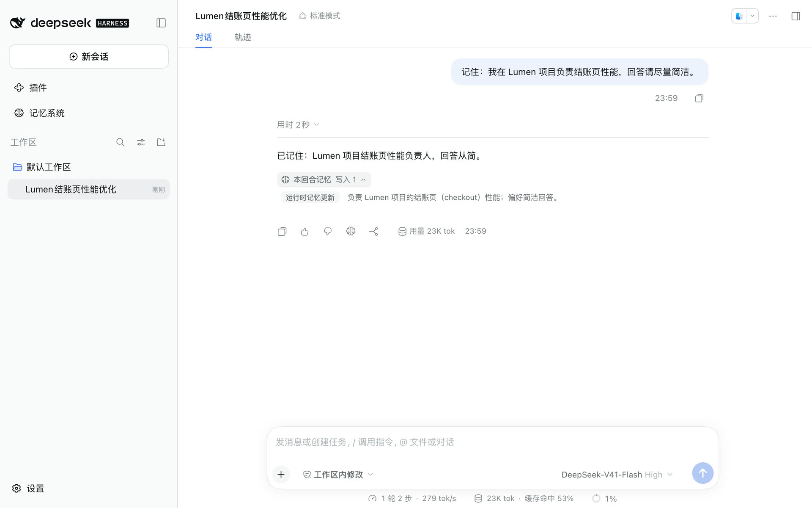Click the deepseek HARNESS logo
The width and height of the screenshot is (812, 508).
click(69, 23)
